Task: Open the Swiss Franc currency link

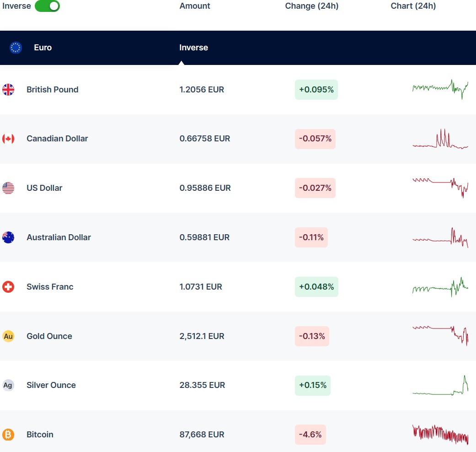Action: tap(50, 287)
